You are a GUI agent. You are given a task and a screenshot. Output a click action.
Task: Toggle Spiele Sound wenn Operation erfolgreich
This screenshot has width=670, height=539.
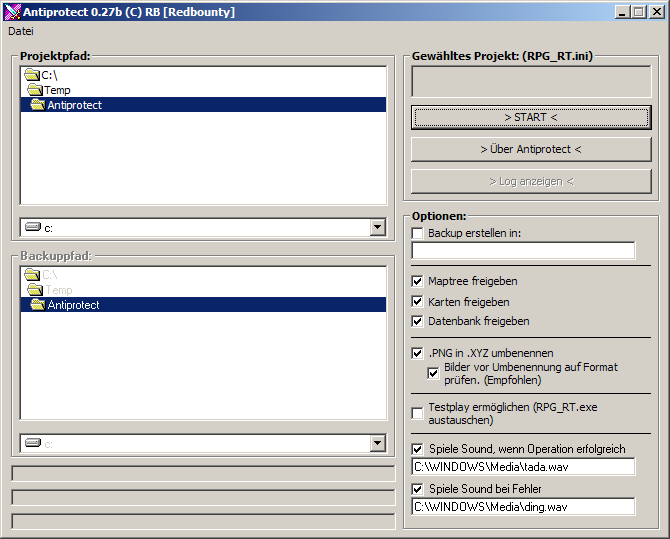pyautogui.click(x=418, y=449)
